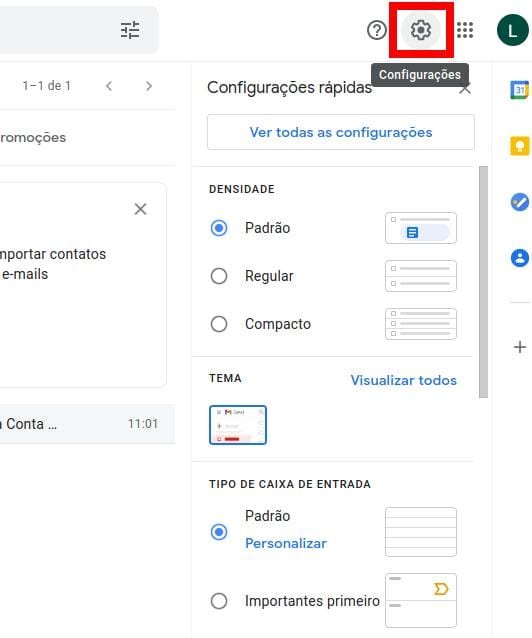Click the Configurações gear icon
Image resolution: width=532 pixels, height=638 pixels.
421,30
